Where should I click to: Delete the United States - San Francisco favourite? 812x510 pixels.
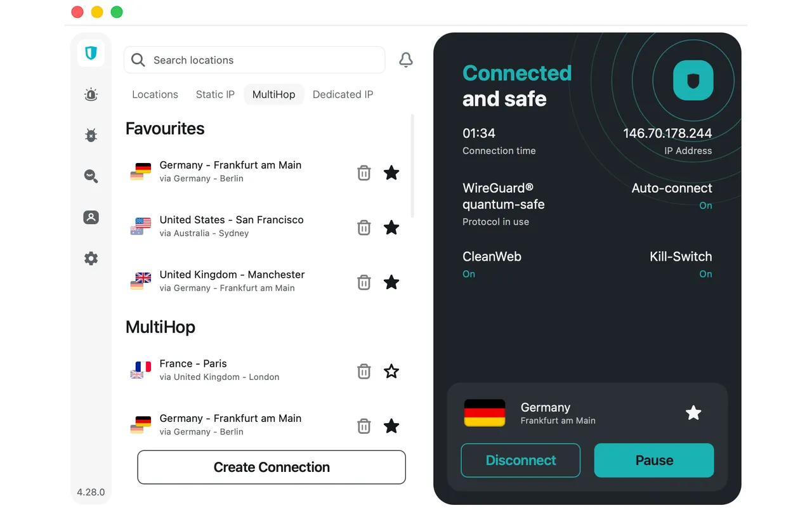pyautogui.click(x=363, y=227)
